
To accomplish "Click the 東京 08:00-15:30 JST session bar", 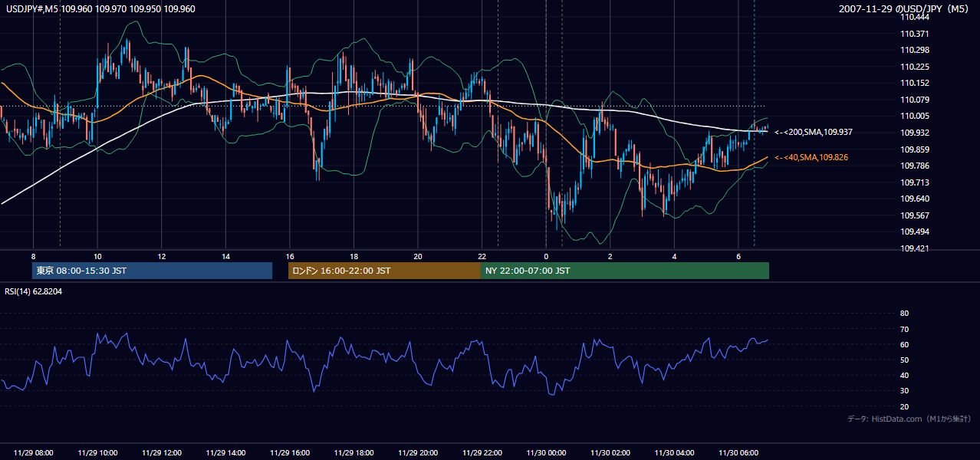I will (153, 271).
